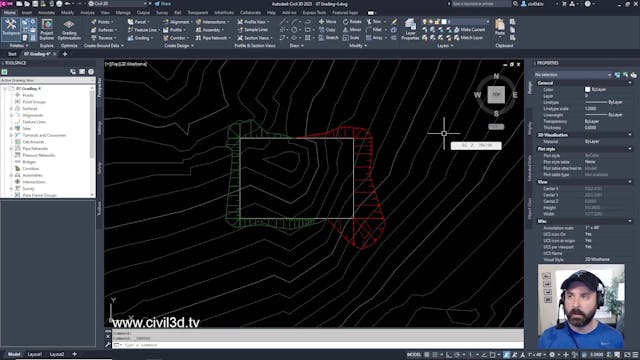Open Grading Optimization tool
640x360 pixels.
click(x=69, y=29)
